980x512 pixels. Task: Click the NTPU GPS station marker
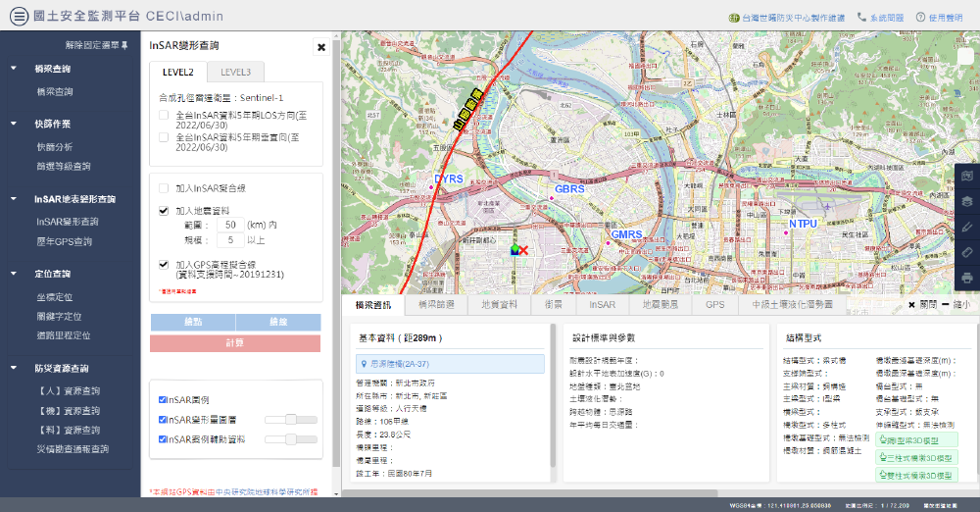pos(786,232)
